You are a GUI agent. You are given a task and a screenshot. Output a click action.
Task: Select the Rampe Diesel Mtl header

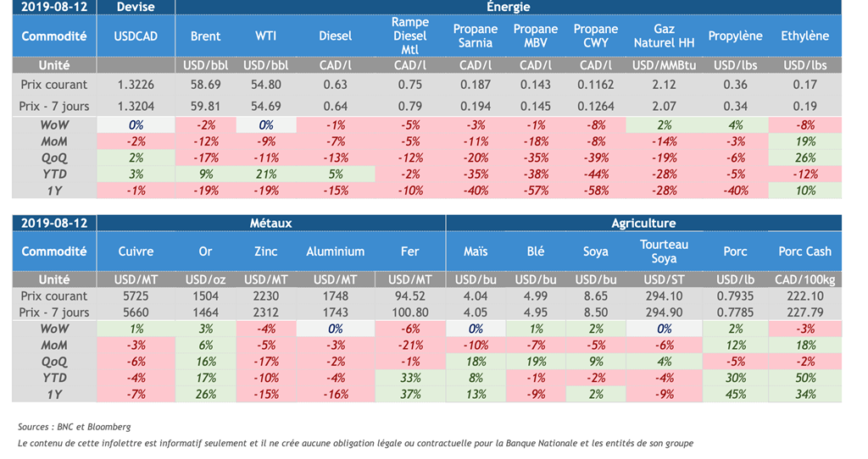pos(410,36)
